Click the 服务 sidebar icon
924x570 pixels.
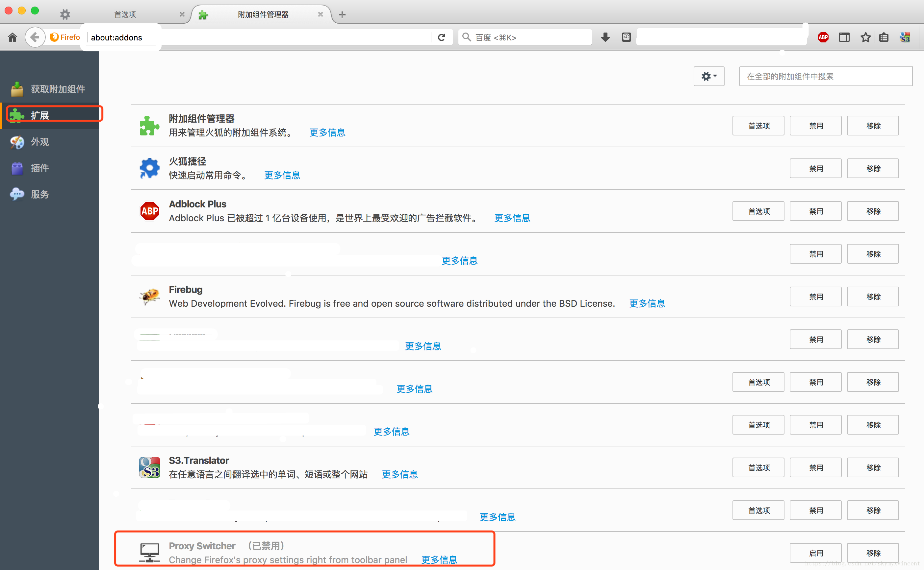17,194
